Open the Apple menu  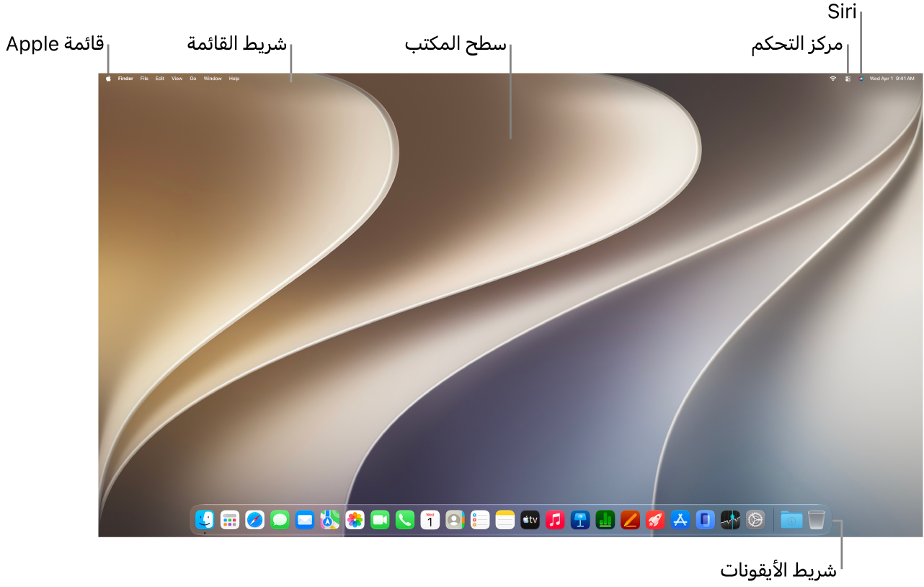tap(109, 78)
